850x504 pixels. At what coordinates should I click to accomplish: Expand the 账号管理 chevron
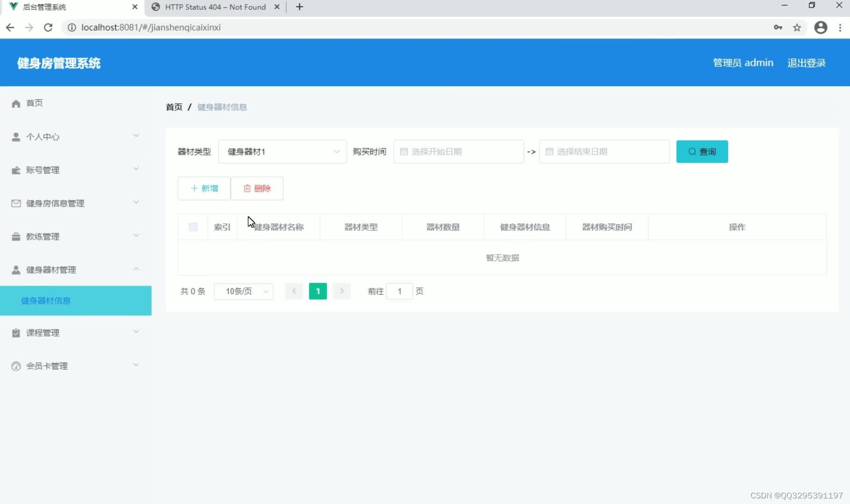(136, 169)
